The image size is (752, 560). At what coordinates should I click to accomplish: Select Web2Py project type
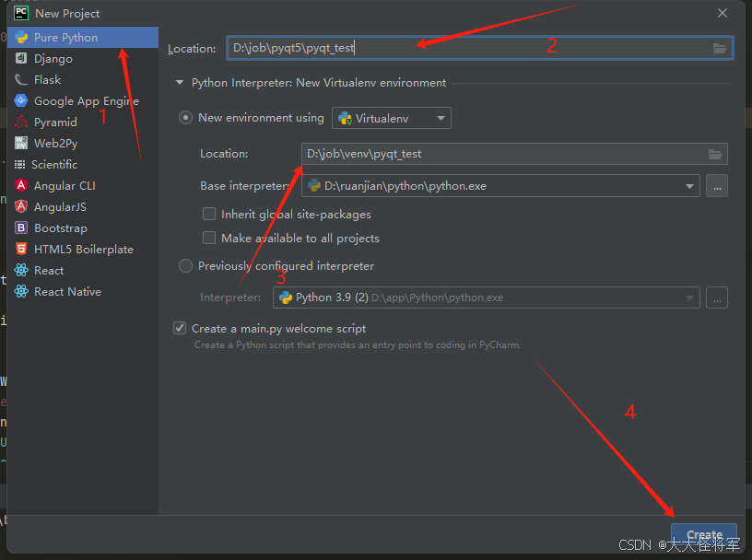pyautogui.click(x=83, y=143)
